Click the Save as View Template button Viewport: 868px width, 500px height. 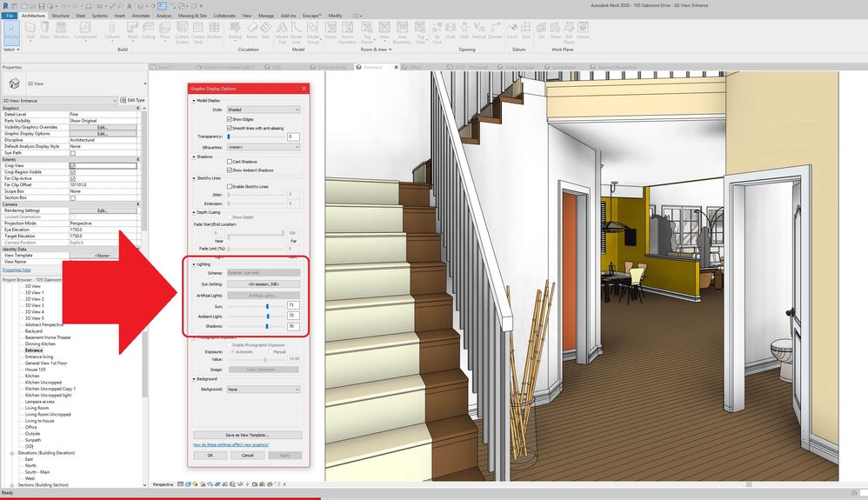pos(248,435)
